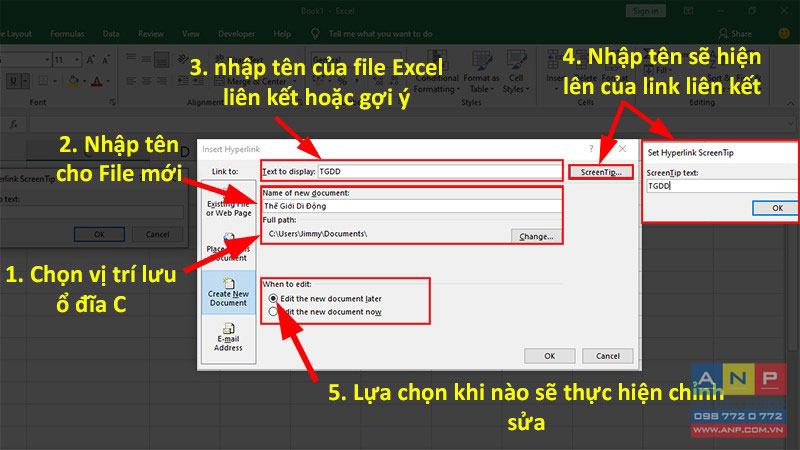The image size is (800, 450).
Task: Switch to the Page Layout tab
Action: (16, 34)
